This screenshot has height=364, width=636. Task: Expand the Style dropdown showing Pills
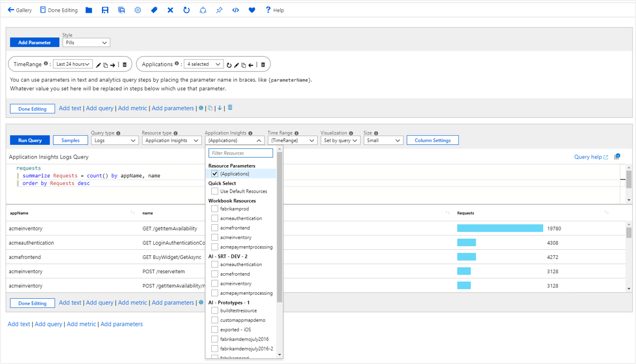[86, 43]
